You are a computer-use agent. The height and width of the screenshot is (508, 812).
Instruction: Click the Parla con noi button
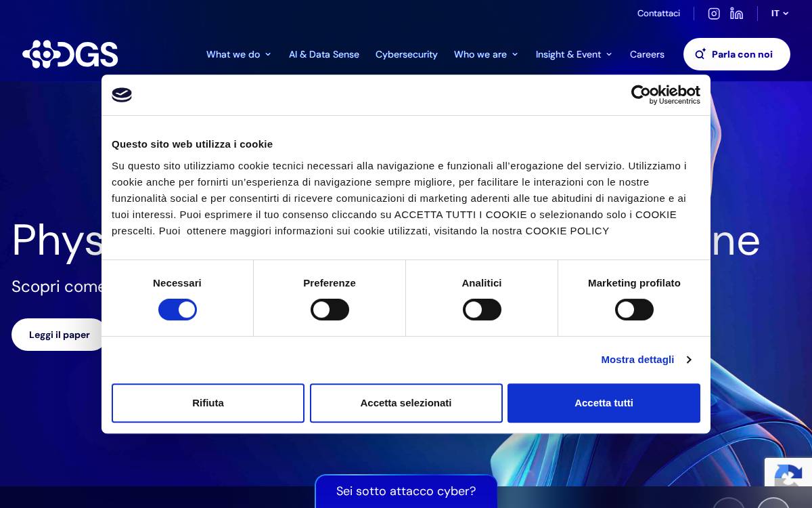tap(737, 54)
